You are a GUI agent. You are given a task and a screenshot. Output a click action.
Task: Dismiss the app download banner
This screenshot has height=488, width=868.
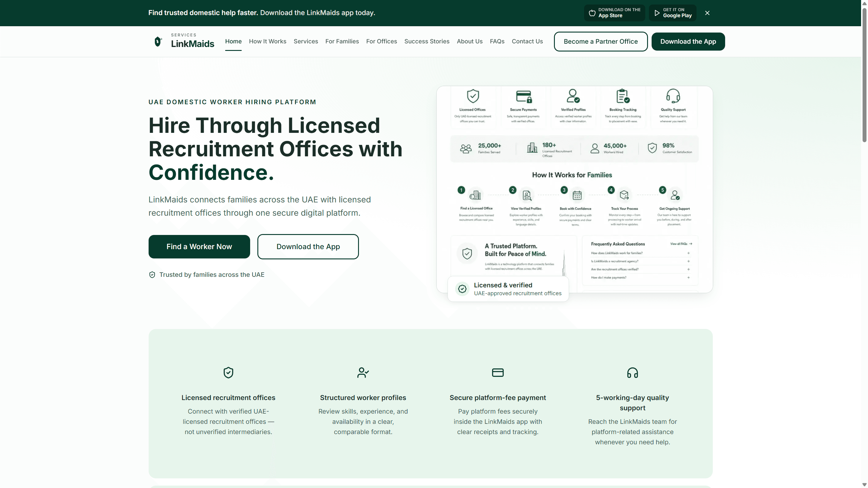(707, 13)
